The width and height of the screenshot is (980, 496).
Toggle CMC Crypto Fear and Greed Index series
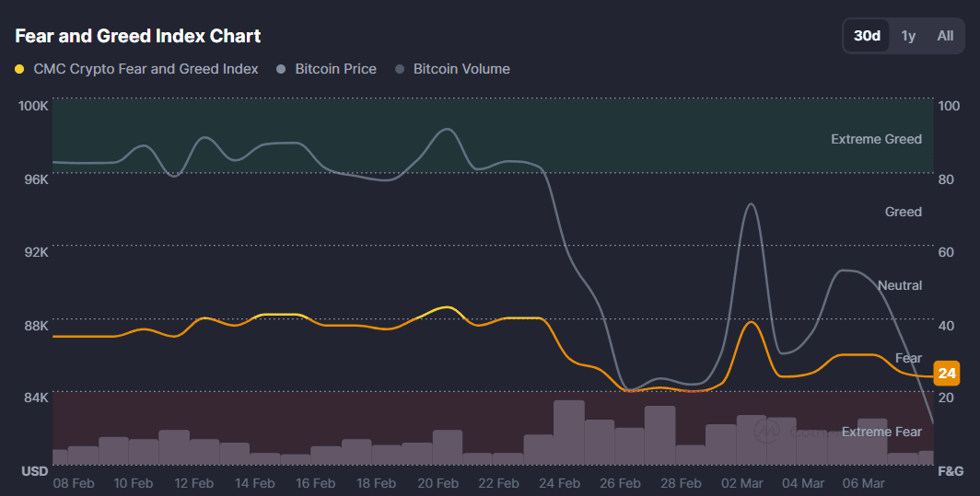pos(146,69)
